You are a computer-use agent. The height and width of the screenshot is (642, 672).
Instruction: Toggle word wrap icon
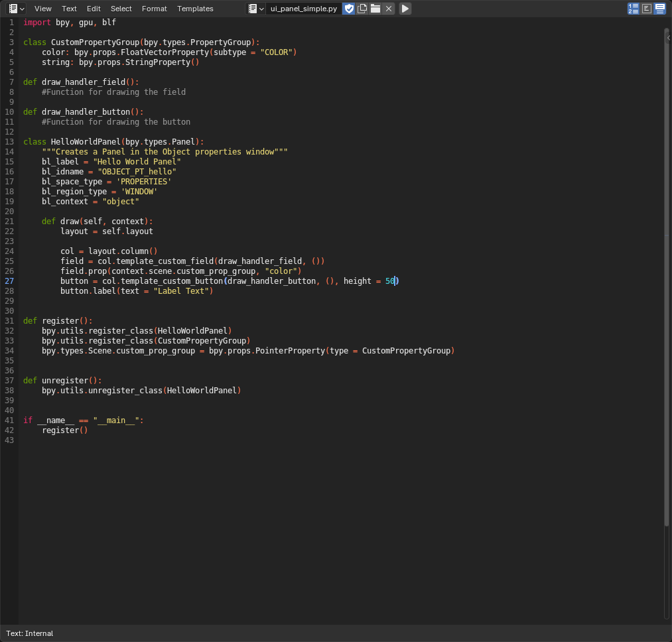coord(647,9)
